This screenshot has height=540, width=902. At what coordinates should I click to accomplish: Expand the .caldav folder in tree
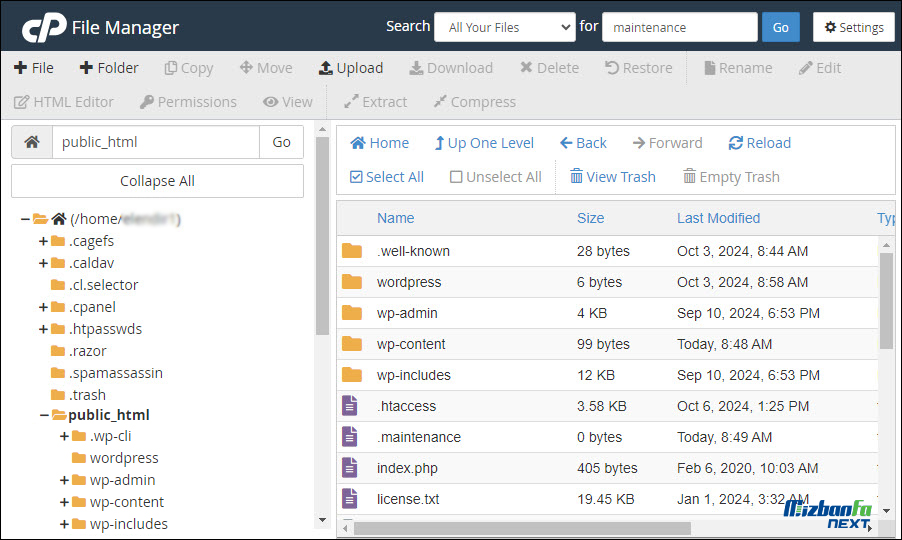[43, 263]
